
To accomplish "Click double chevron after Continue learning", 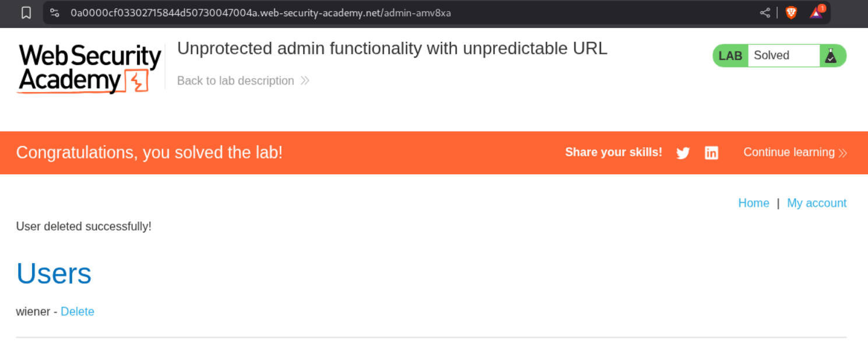I will 842,153.
